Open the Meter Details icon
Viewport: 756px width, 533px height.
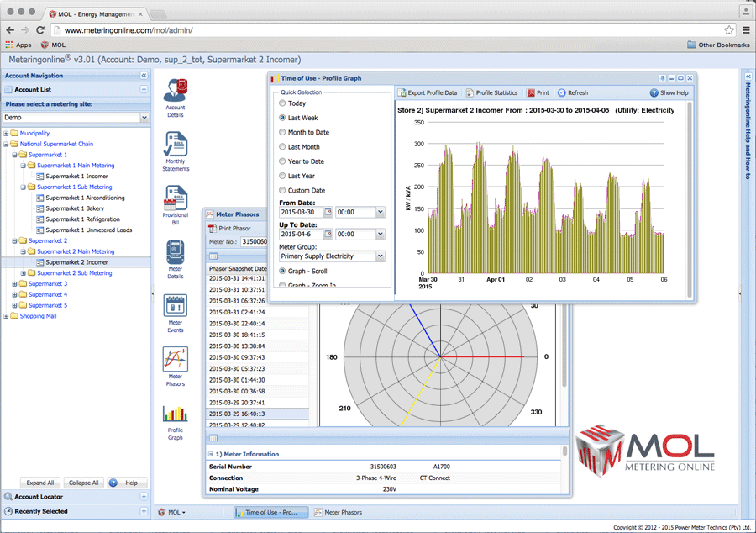click(176, 253)
